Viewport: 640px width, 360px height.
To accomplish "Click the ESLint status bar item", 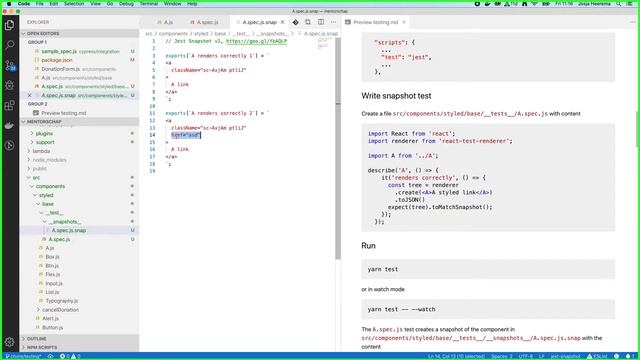I will [597, 356].
